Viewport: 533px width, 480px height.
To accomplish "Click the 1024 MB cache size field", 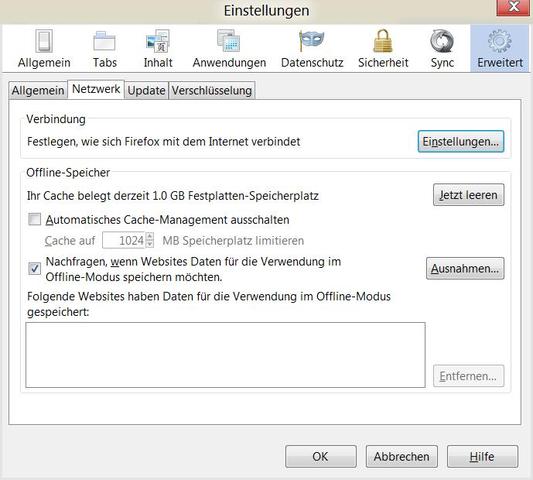I will tap(124, 240).
